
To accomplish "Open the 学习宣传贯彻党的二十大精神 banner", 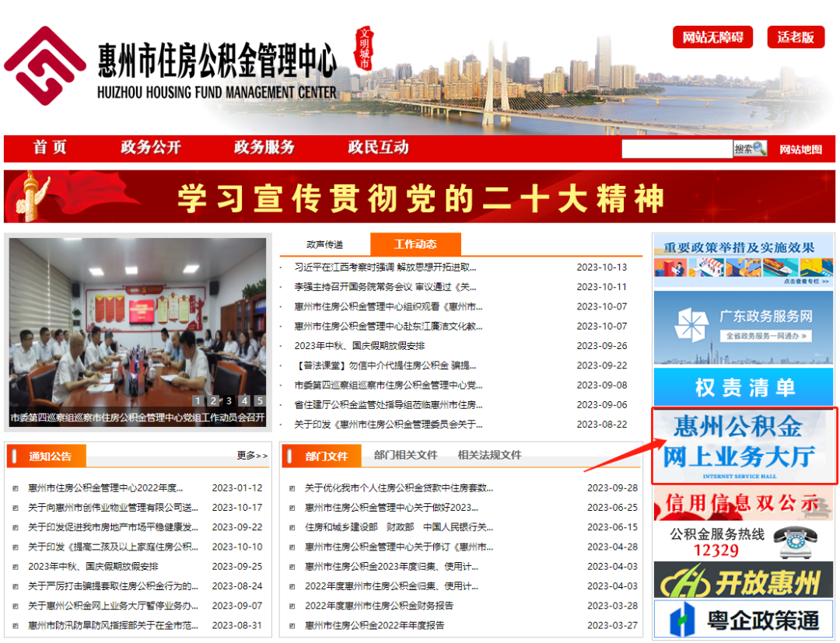I will click(419, 197).
